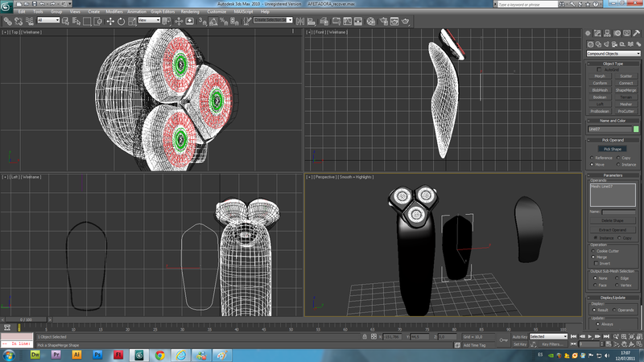Open the Rendering menu
Screen dimensions: 644x362
tap(190, 11)
